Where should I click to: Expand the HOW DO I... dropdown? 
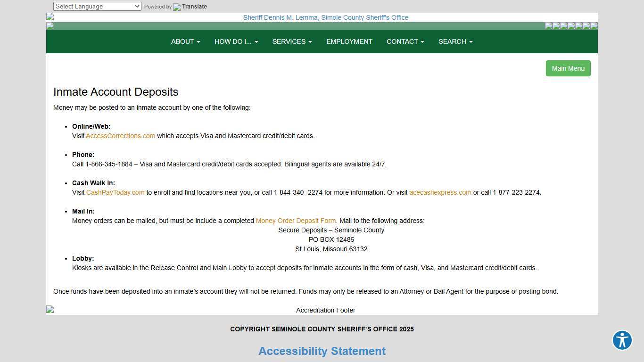[x=236, y=41]
